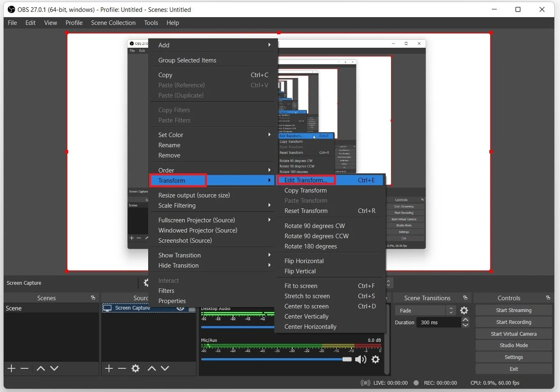Choose Center Horizontally

330,326
